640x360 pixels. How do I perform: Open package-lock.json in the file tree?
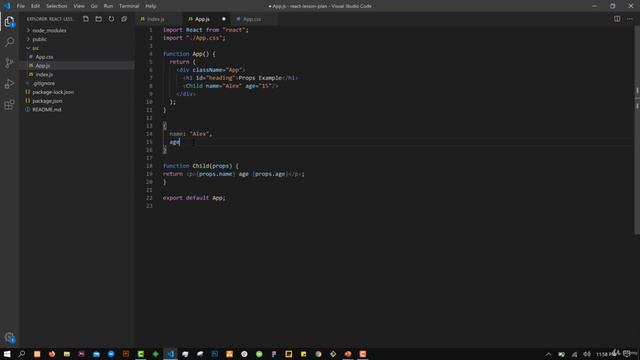click(53, 92)
